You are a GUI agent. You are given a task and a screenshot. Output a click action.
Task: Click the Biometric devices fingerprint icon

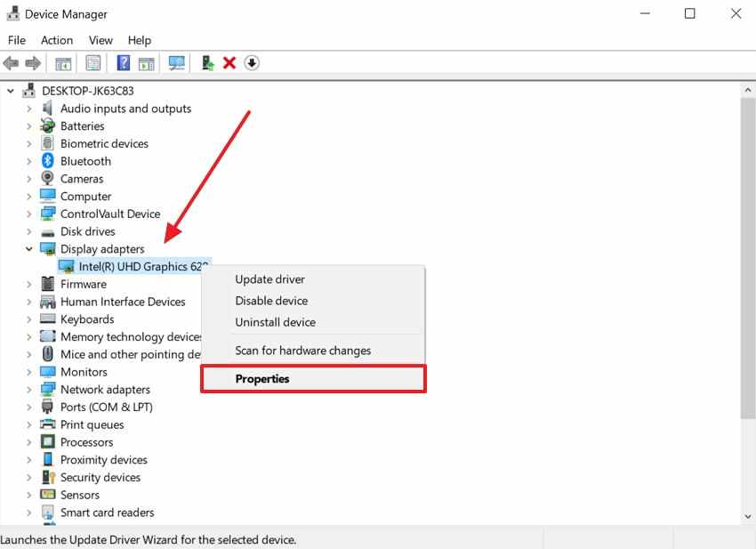(47, 142)
